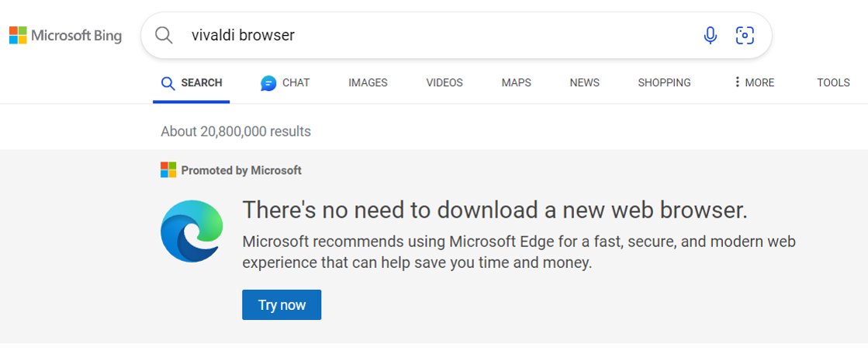The height and width of the screenshot is (348, 868).
Task: Start voice search with microphone icon
Action: [x=710, y=36]
